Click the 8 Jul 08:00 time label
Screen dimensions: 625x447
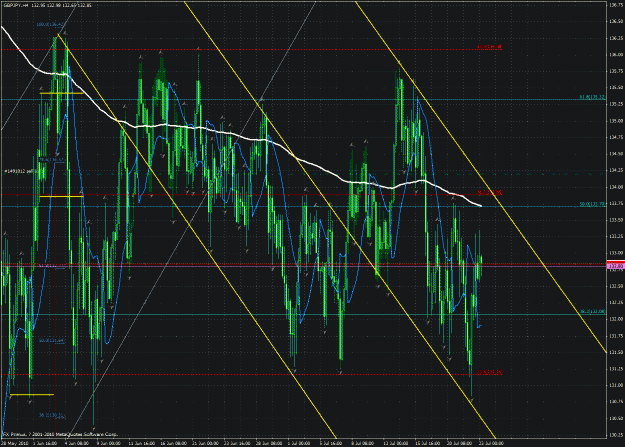click(363, 443)
